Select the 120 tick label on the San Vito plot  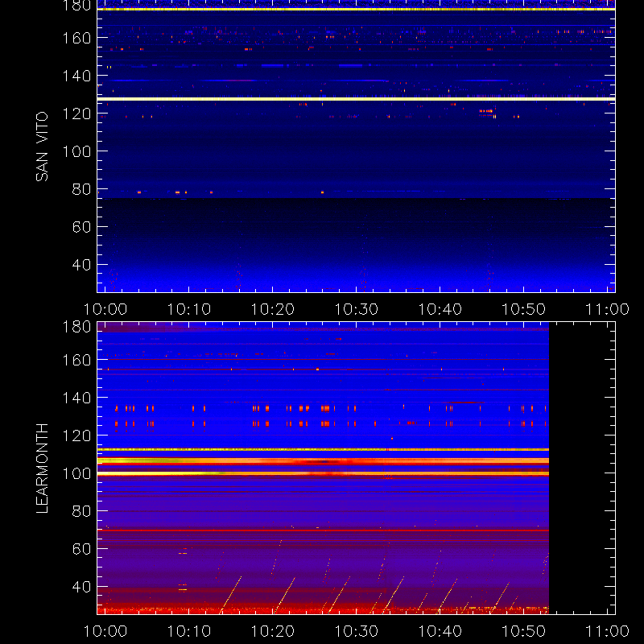coord(76,114)
